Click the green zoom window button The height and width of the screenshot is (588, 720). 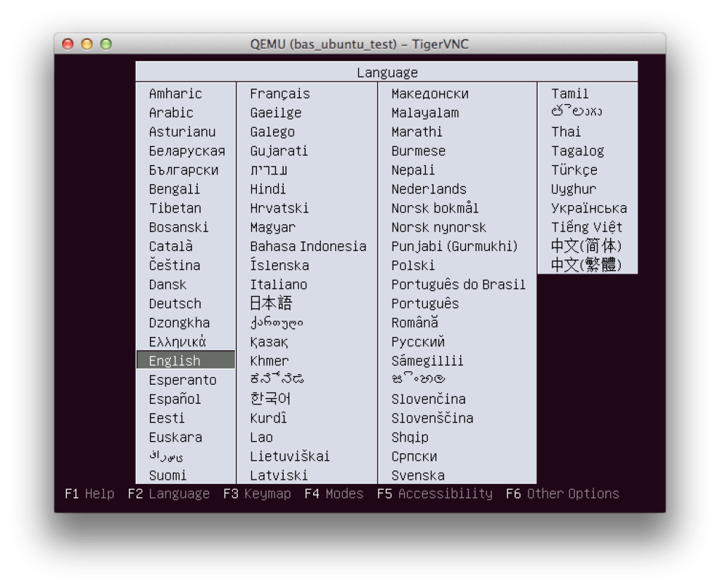click(x=106, y=44)
